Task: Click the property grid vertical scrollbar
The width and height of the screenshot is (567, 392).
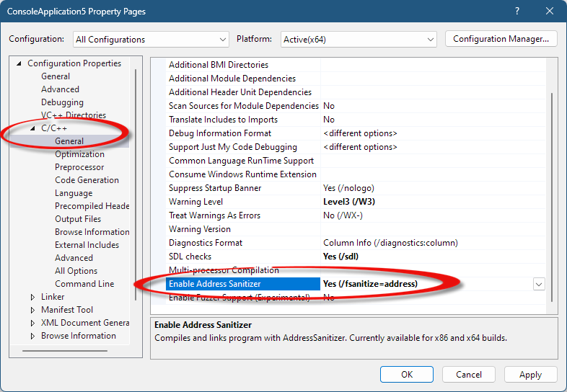Action: click(552, 197)
